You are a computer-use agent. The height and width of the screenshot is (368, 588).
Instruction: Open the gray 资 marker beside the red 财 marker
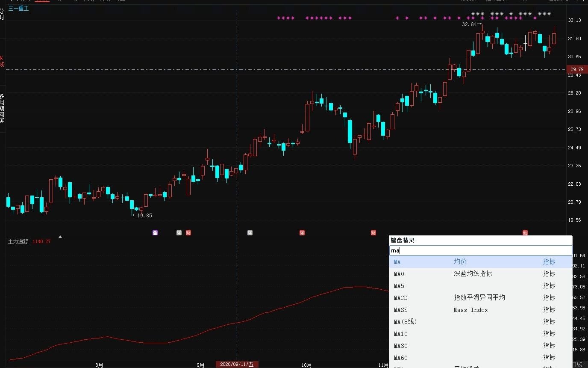179,233
